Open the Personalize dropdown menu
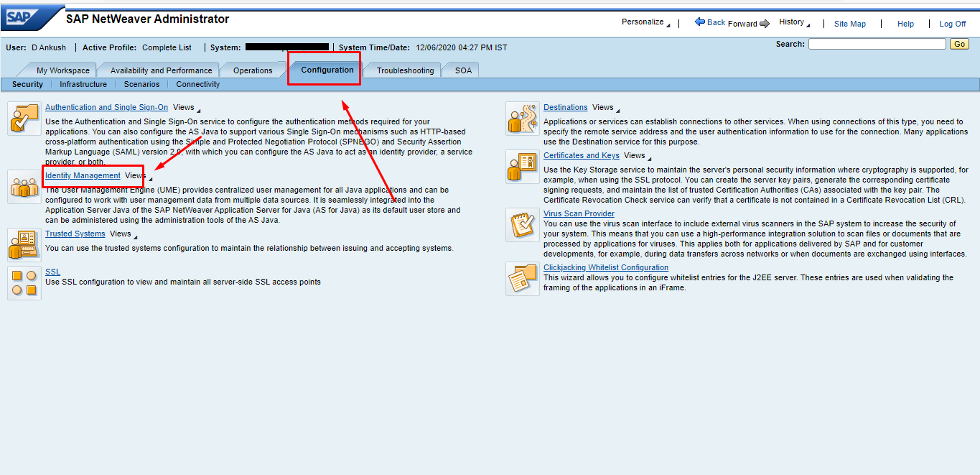Image resolution: width=980 pixels, height=475 pixels. pyautogui.click(x=645, y=22)
